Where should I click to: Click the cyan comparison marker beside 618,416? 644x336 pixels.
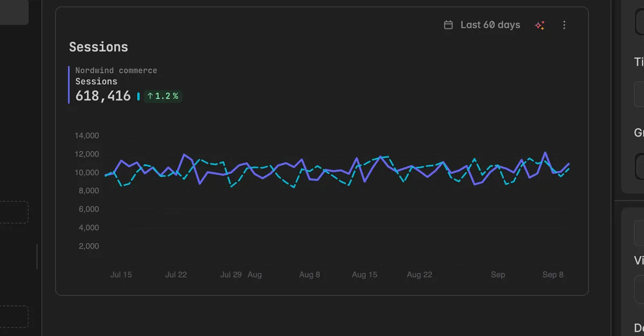point(138,96)
